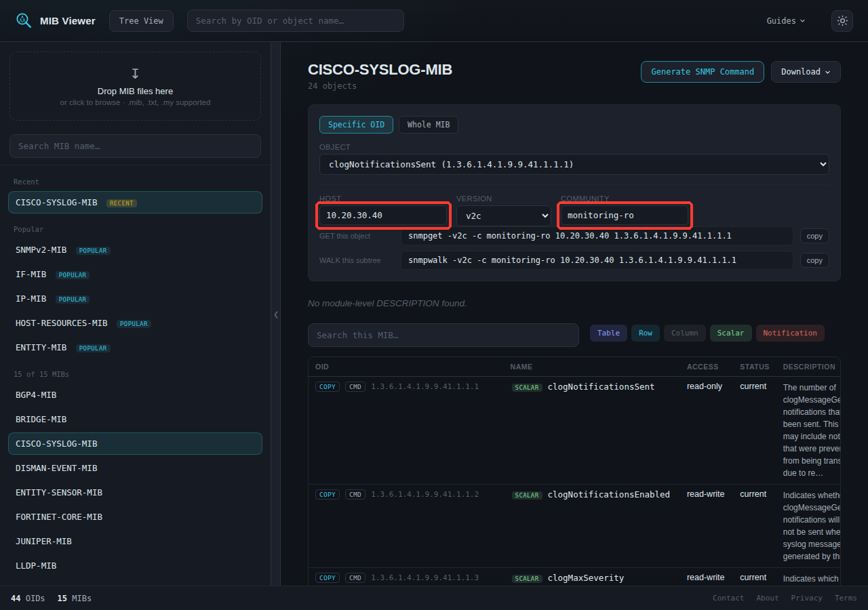The height and width of the screenshot is (610, 868).
Task: Click COPY for clogNotificationsSent OID
Action: pyautogui.click(x=328, y=387)
